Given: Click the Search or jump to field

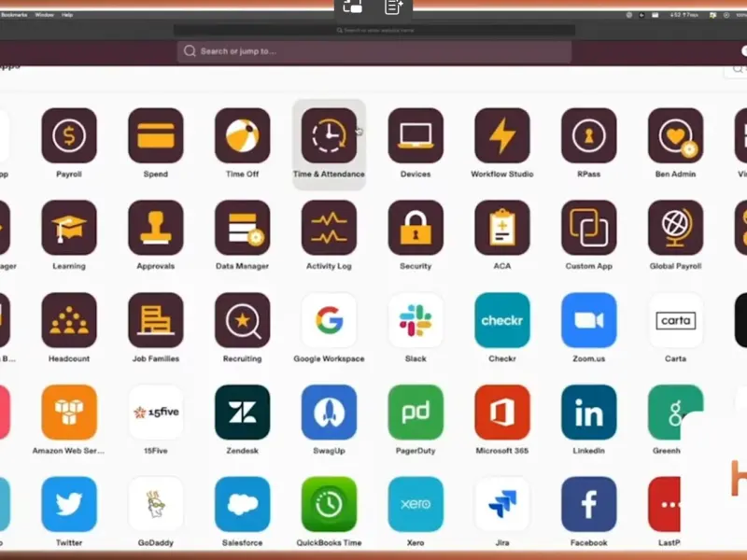Looking at the screenshot, I should 373,51.
